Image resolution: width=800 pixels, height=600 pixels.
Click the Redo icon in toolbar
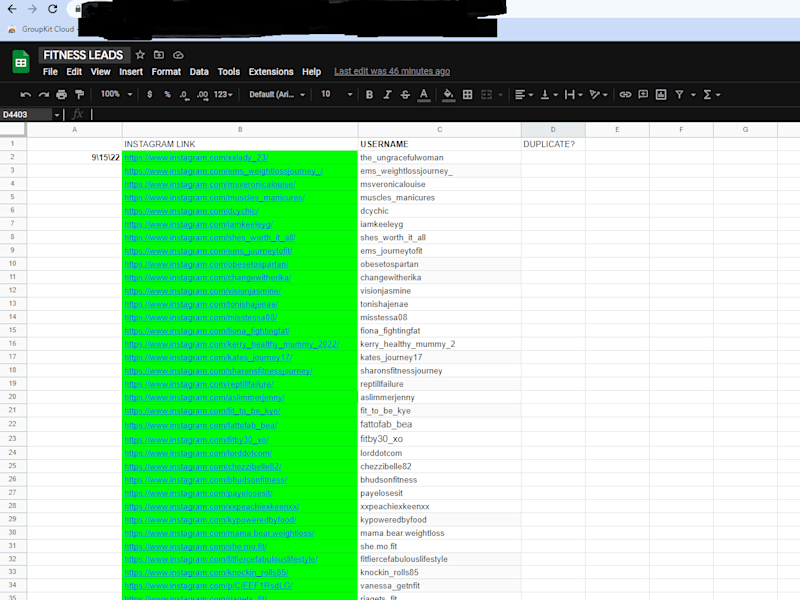coord(44,94)
